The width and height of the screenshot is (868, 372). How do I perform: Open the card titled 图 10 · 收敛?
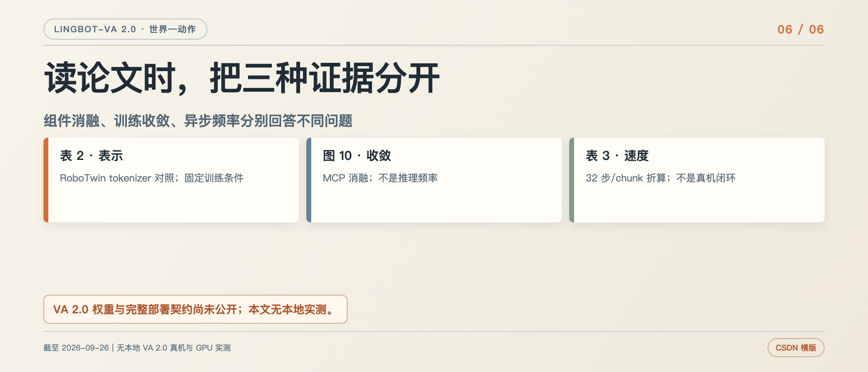434,180
